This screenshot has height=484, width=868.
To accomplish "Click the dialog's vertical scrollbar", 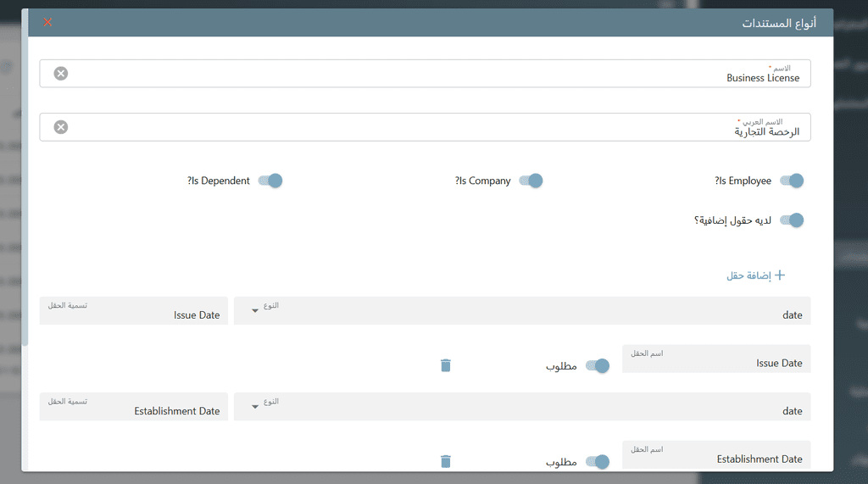I will pyautogui.click(x=25, y=177).
